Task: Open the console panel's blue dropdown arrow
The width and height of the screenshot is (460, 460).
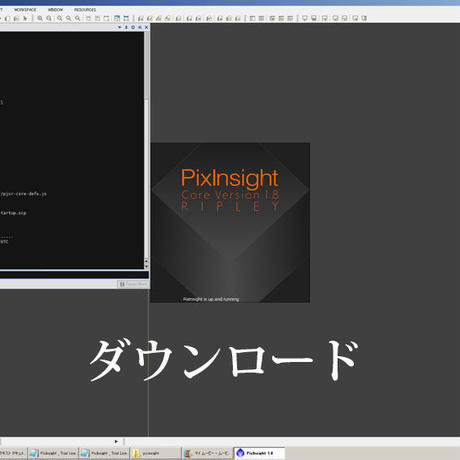Action: [x=120, y=27]
